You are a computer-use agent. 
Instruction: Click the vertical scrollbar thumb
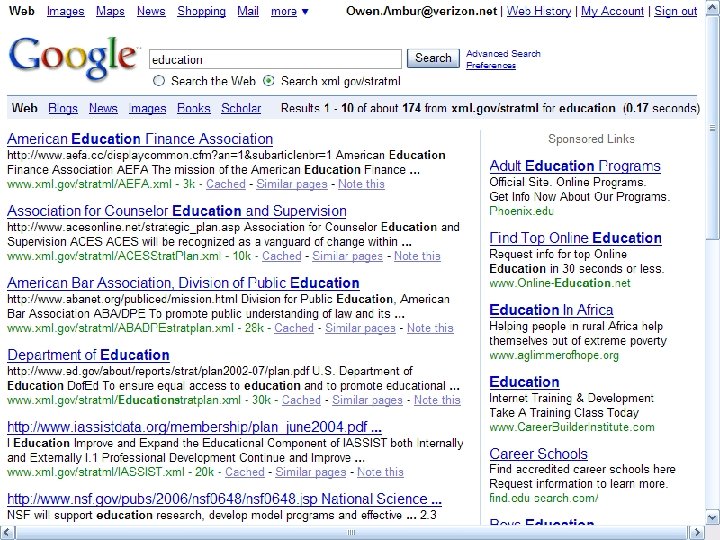[x=712, y=127]
